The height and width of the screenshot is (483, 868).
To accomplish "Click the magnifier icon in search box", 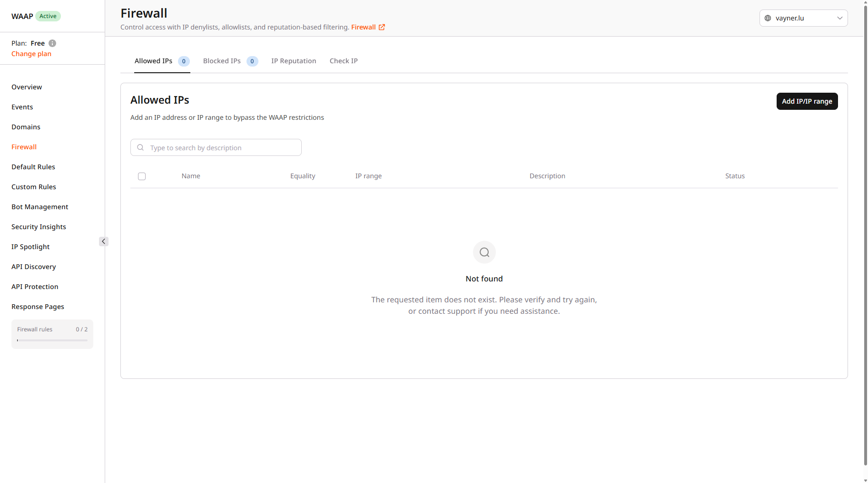I will (x=140, y=147).
